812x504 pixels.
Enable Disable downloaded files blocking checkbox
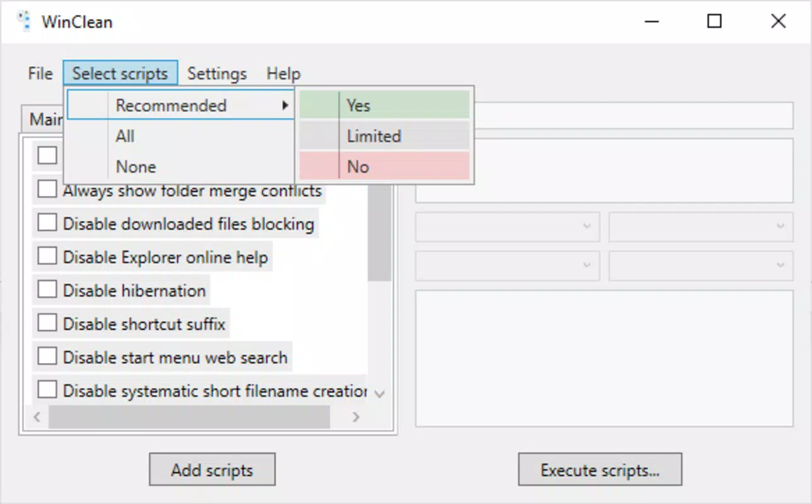[47, 223]
